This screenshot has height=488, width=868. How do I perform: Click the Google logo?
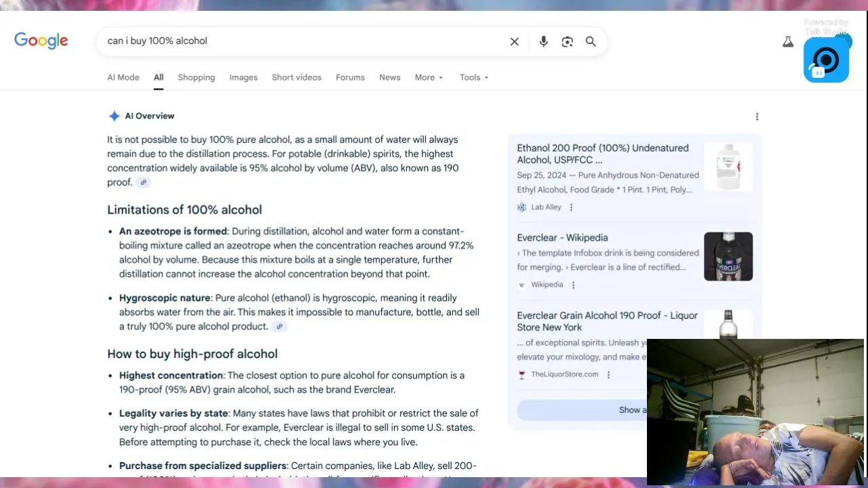point(41,41)
